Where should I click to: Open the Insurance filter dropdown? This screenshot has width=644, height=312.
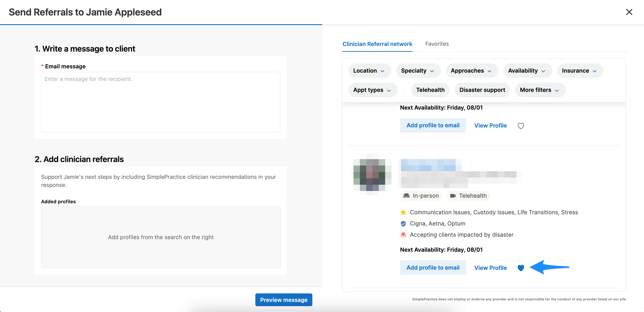[x=580, y=71]
